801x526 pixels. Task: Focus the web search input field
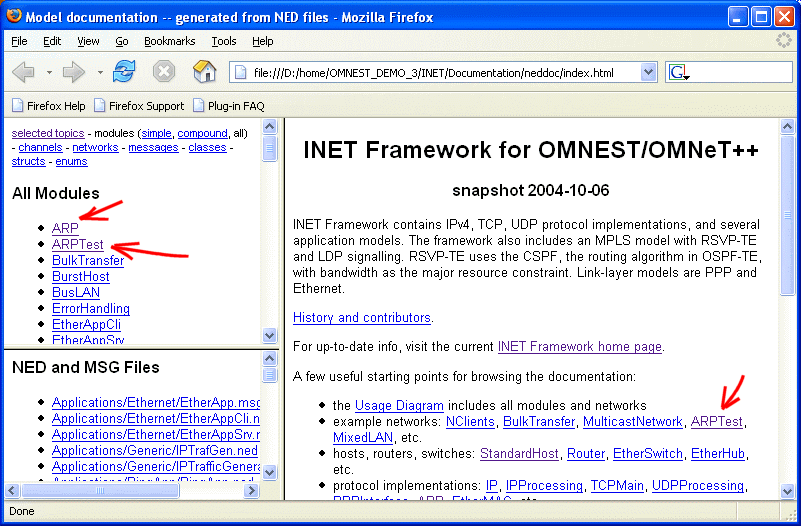(741, 73)
